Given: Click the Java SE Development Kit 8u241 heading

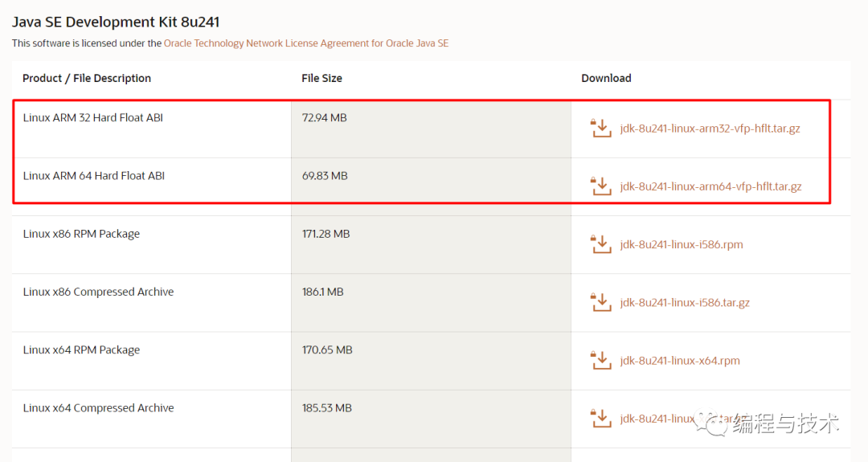Looking at the screenshot, I should tap(116, 22).
